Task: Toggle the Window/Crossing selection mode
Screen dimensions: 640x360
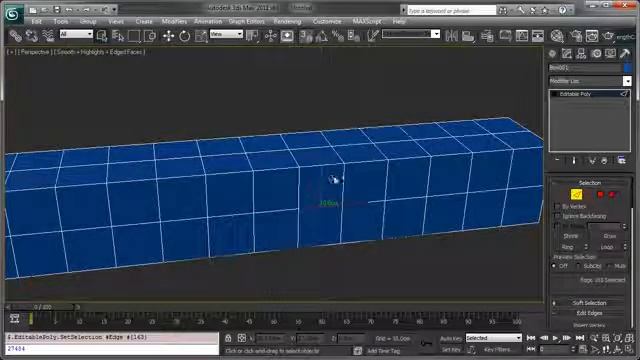Action: 150,36
